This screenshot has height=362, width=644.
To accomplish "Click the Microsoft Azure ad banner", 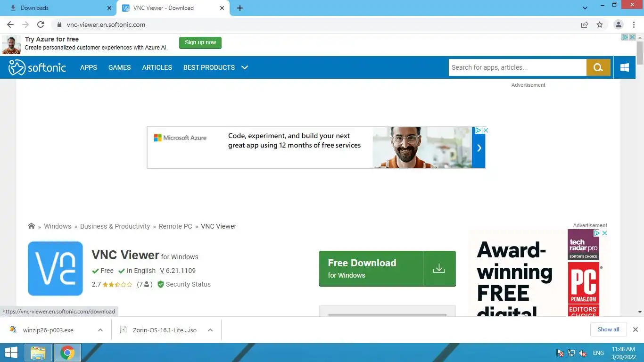I will (x=316, y=148).
